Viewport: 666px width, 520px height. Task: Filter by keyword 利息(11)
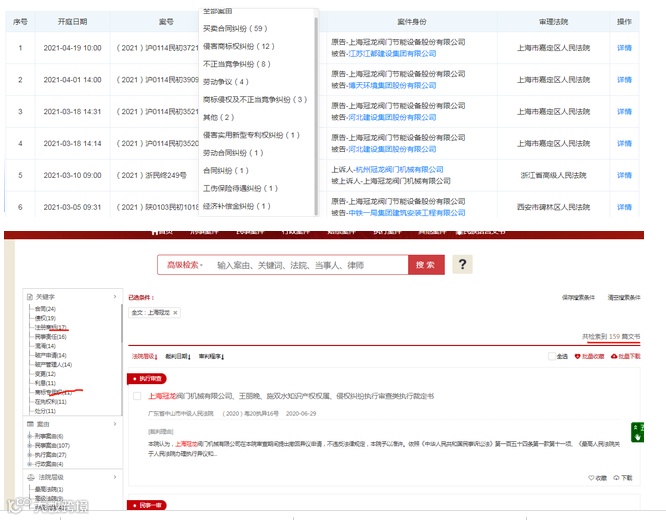tap(45, 383)
